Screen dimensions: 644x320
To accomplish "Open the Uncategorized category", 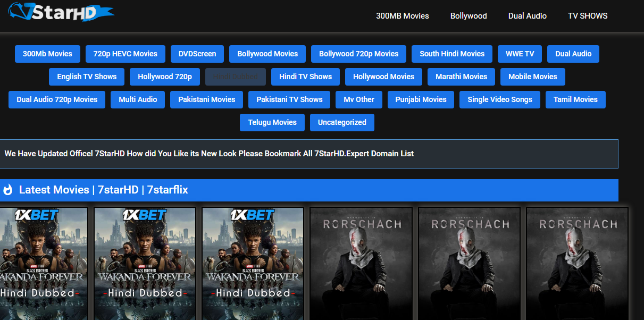I will (x=342, y=122).
